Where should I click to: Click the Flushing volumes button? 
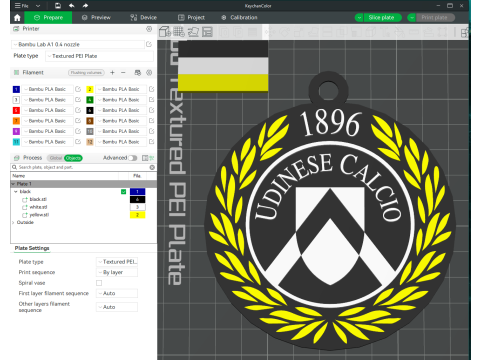click(86, 73)
